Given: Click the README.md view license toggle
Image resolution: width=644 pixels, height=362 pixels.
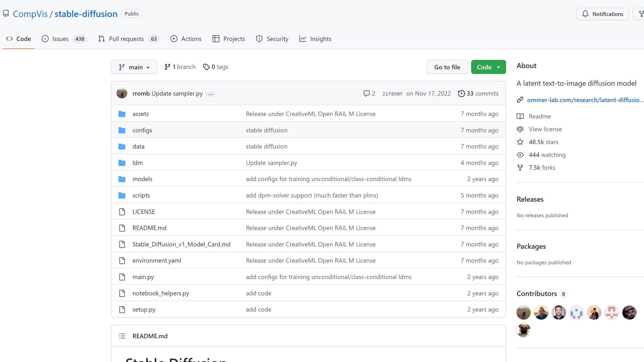Looking at the screenshot, I should [x=545, y=129].
